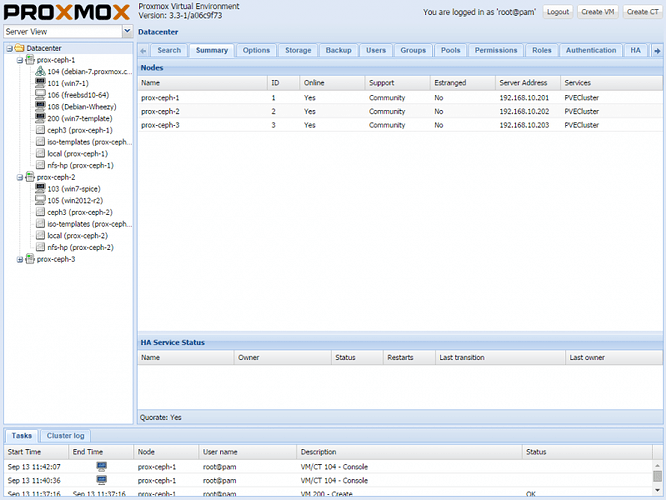Click the prox-ceph-1 node server icon
The width and height of the screenshot is (666, 500).
30,60
